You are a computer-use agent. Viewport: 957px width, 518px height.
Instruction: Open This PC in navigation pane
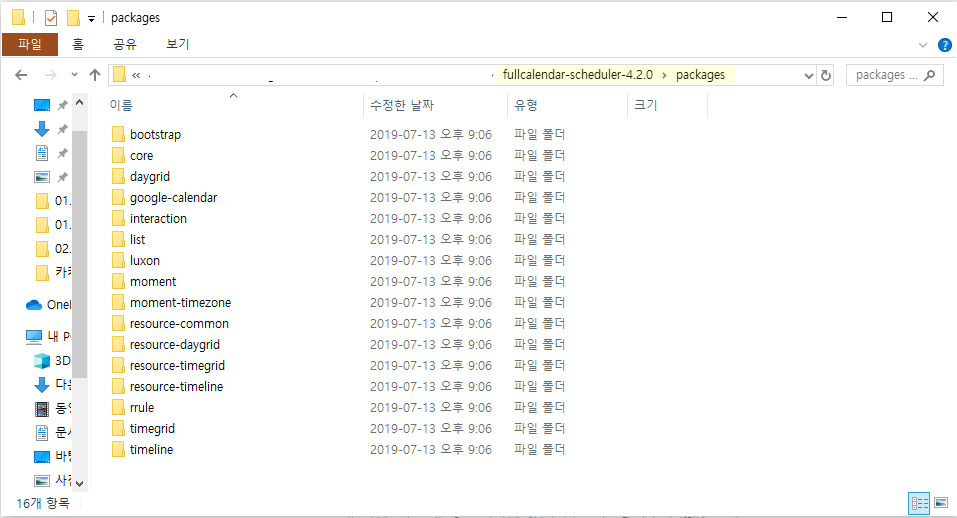click(x=49, y=336)
